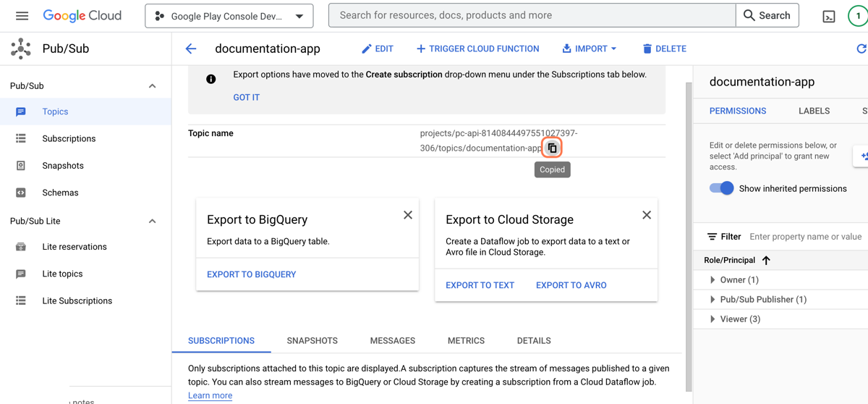Select the Labels tab in info panel
868x404 pixels.
click(814, 111)
